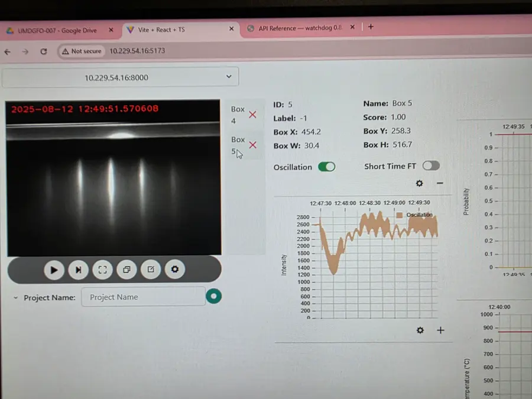Click the Box X value 454.2
Viewport: 532px width, 399px height.
(311, 132)
